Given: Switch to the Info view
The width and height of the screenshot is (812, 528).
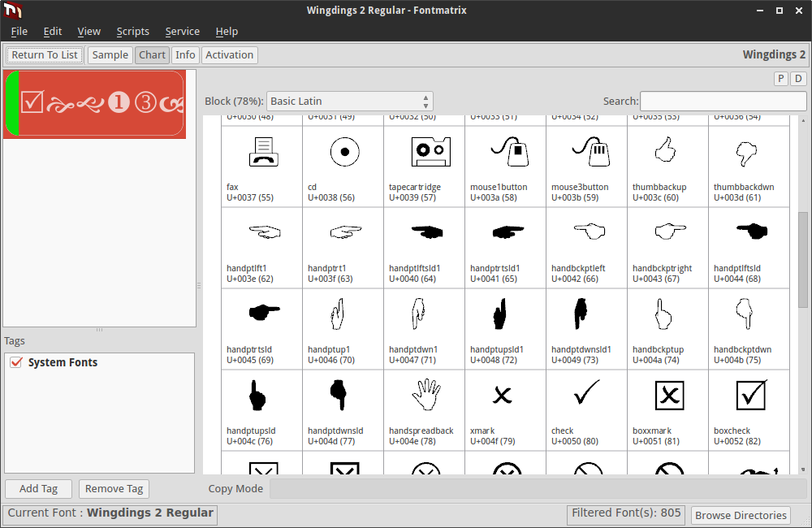Looking at the screenshot, I should (185, 55).
